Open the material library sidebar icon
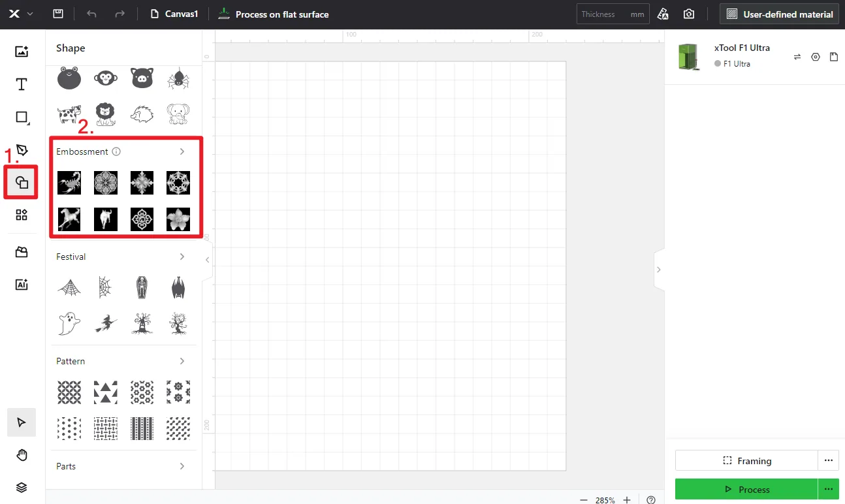 (x=22, y=252)
